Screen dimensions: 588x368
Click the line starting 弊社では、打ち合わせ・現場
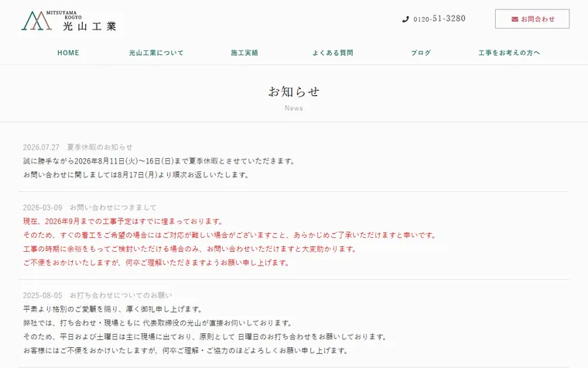click(158, 323)
